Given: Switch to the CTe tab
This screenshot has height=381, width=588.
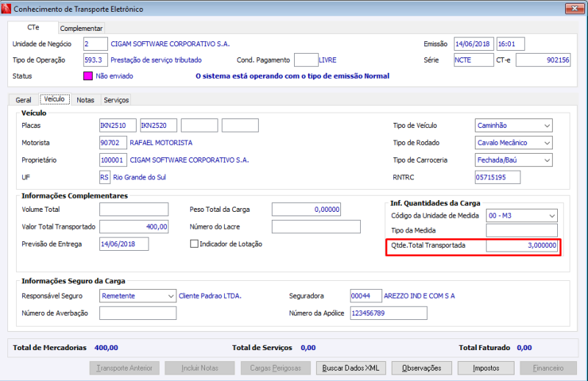Looking at the screenshot, I should [x=33, y=27].
